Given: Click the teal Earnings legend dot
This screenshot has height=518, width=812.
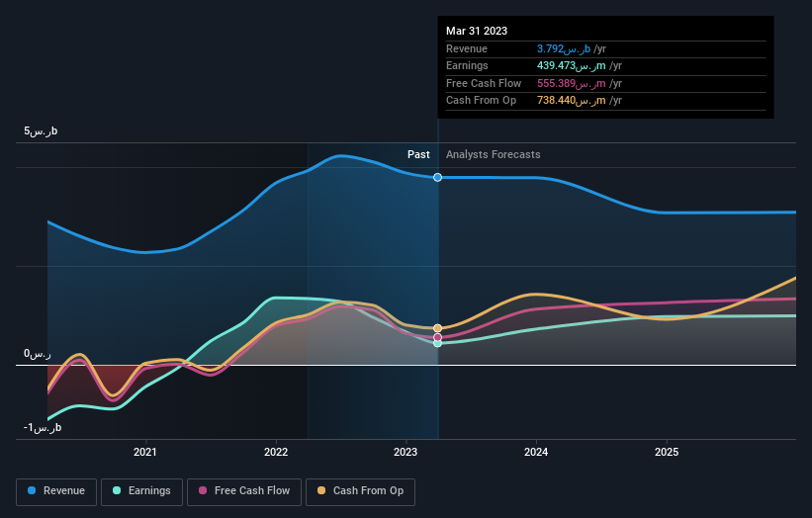Looking at the screenshot, I should [x=117, y=490].
